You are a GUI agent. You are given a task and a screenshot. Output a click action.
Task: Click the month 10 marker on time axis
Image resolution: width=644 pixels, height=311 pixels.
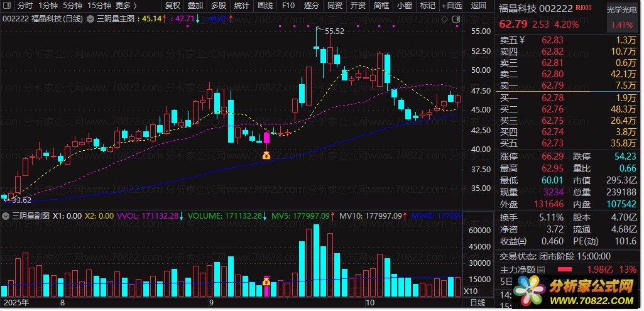[370, 303]
